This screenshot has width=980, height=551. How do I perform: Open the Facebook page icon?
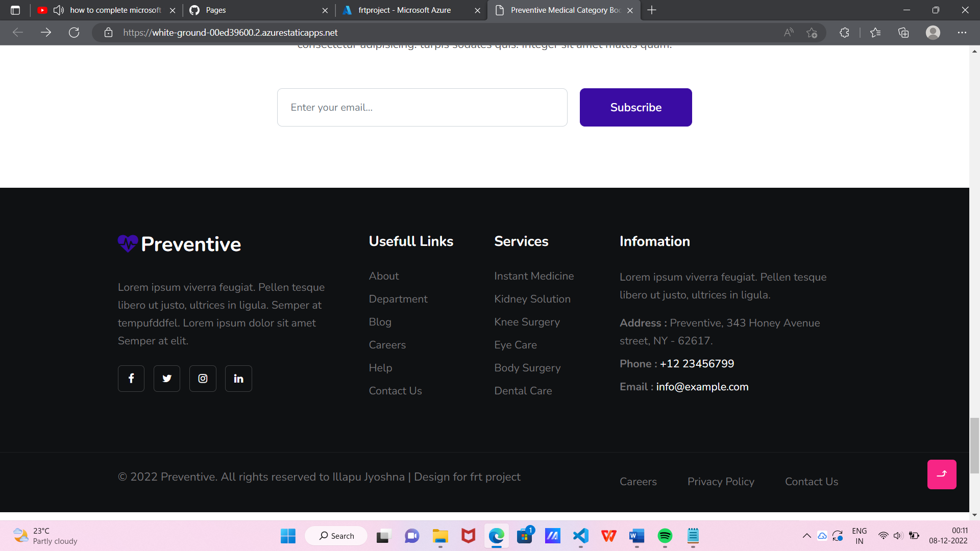click(131, 378)
